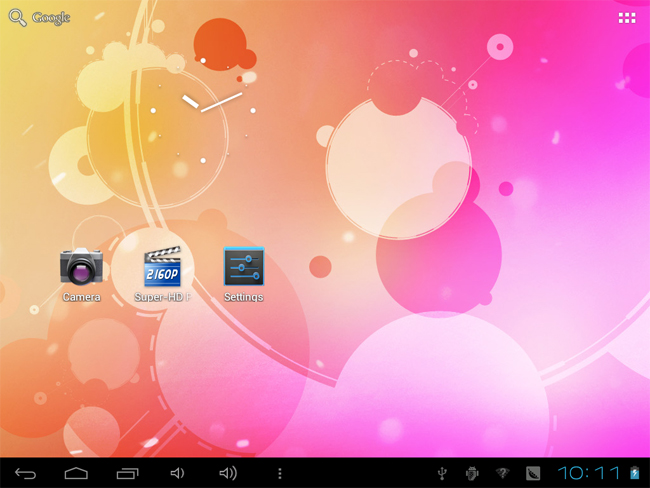Viewport: 650px width, 488px height.
Task: Open the all apps drawer grid
Action: (x=627, y=18)
